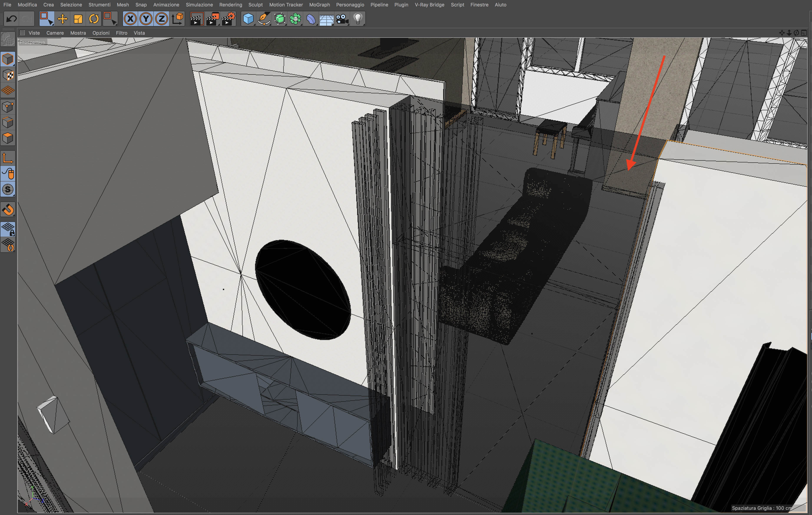Open the Camere viewport menu
The image size is (812, 515).
click(x=55, y=33)
